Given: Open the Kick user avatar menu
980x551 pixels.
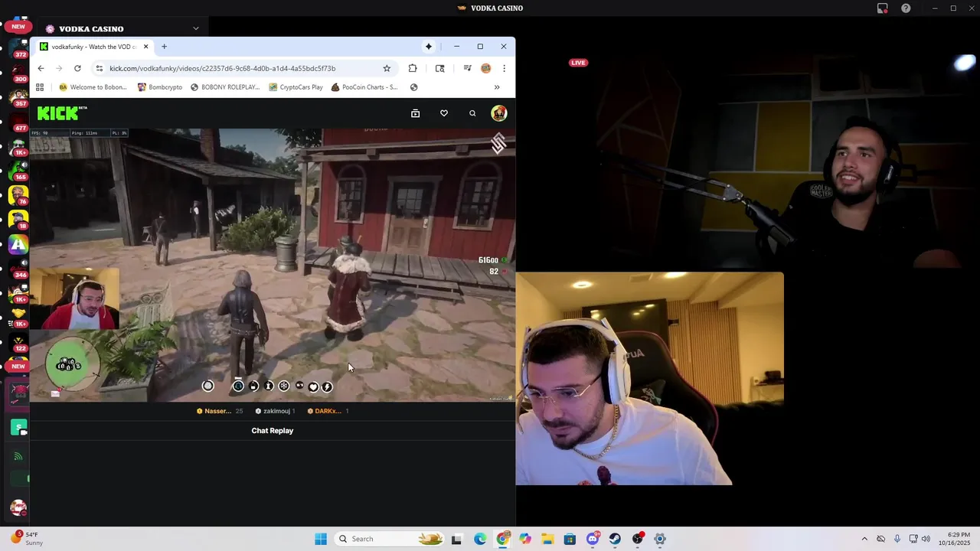Looking at the screenshot, I should coord(499,113).
